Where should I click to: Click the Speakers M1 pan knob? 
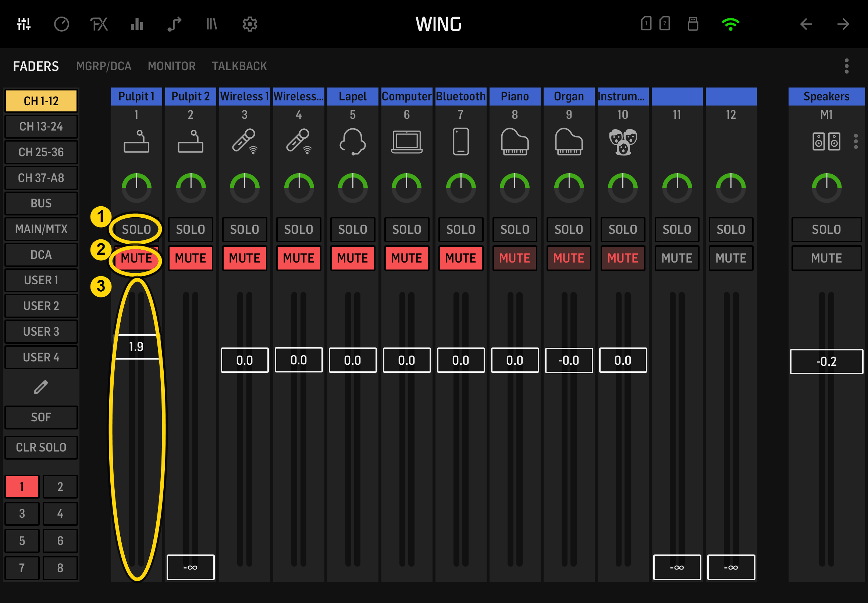[826, 188]
